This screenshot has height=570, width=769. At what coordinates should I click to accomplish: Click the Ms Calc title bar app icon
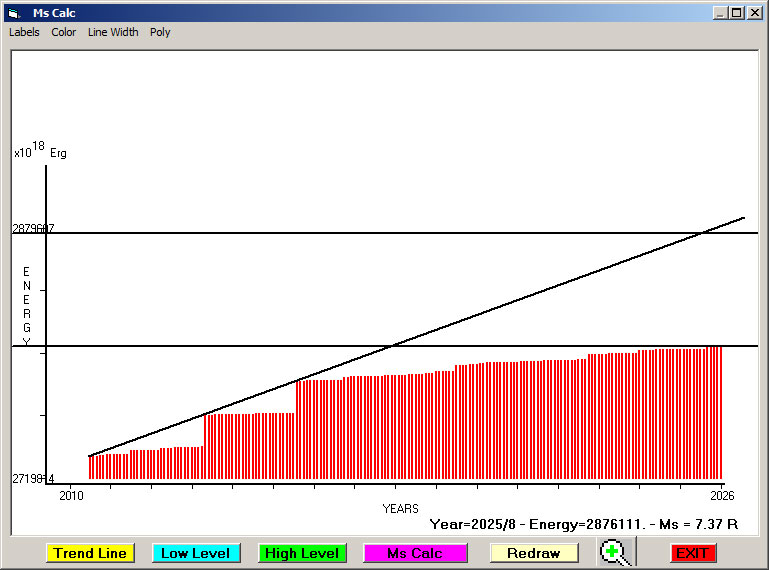pos(14,13)
